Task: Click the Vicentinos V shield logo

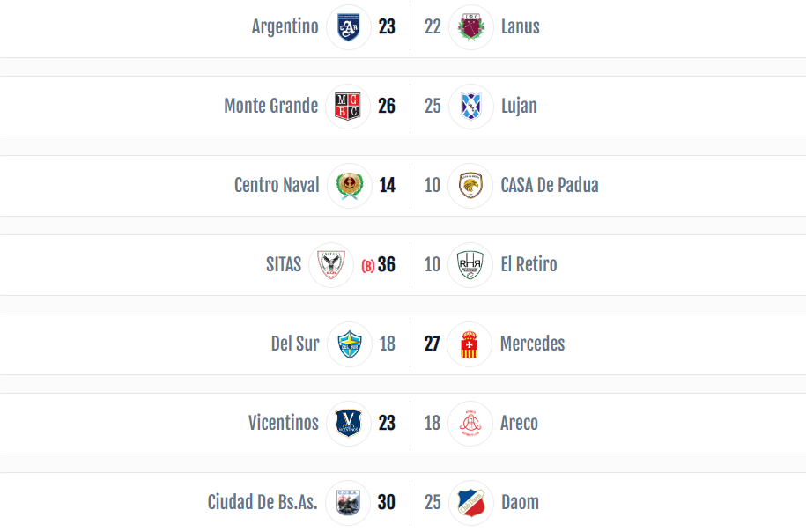Action: [x=349, y=423]
